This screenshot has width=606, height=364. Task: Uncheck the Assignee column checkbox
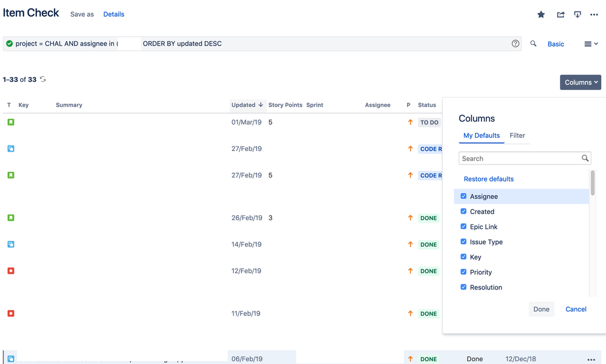point(463,196)
